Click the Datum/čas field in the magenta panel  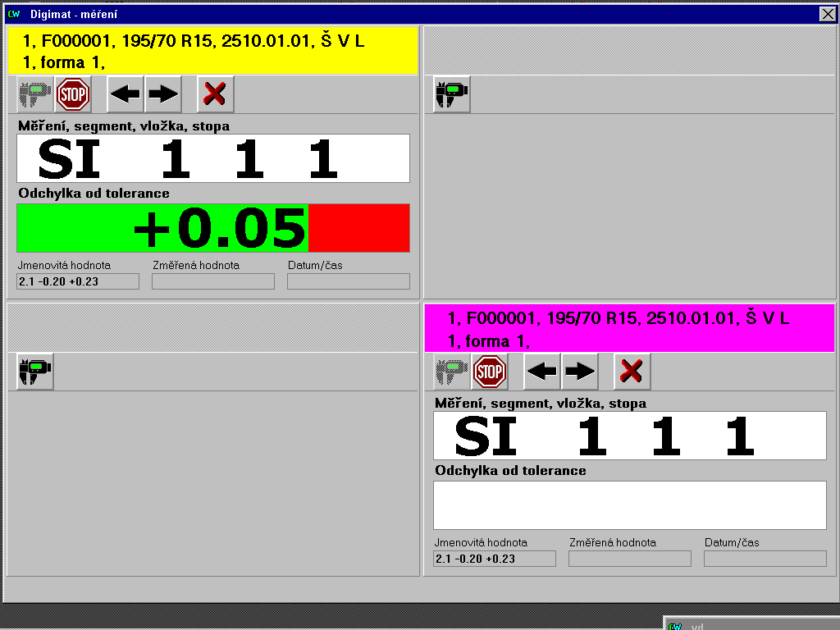[765, 559]
